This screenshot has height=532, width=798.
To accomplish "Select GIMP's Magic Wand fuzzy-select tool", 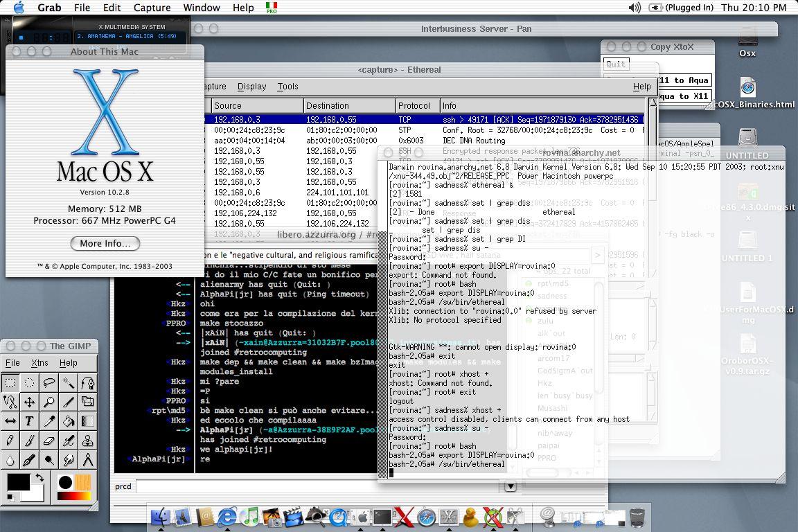I will tap(68, 383).
